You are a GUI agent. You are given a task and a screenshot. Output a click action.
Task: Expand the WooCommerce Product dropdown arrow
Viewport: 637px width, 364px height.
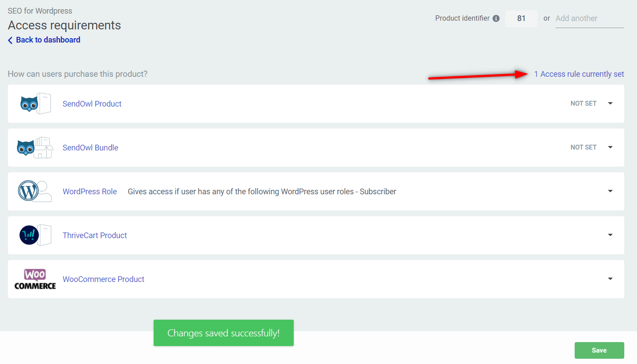610,279
